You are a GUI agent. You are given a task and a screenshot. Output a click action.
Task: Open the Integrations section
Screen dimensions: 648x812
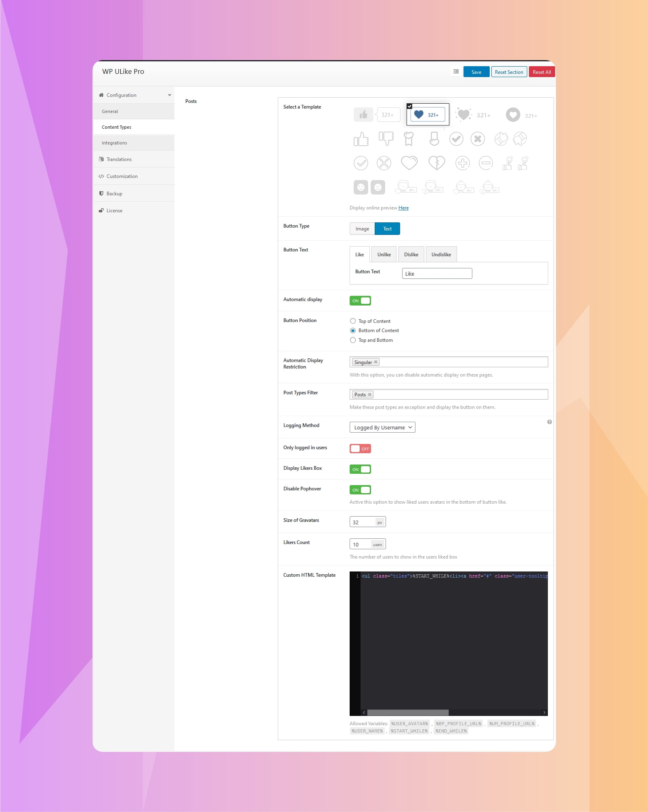click(114, 142)
